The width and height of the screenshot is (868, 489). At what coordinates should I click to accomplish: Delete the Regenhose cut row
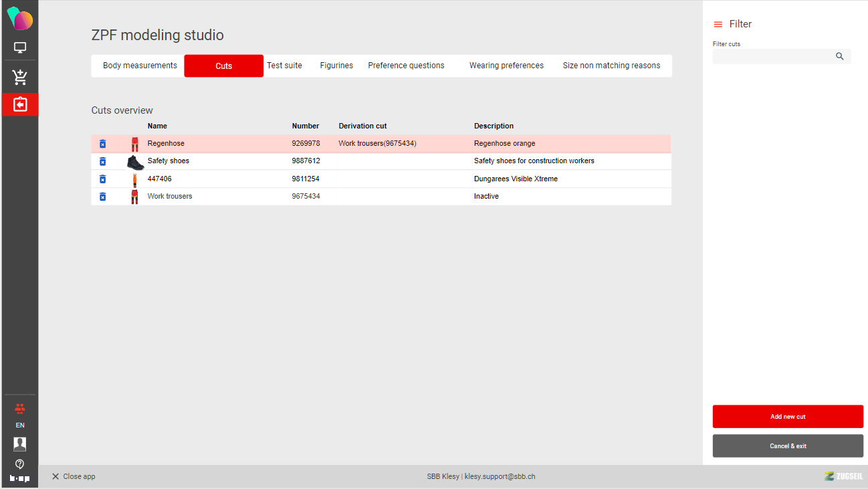click(x=102, y=144)
